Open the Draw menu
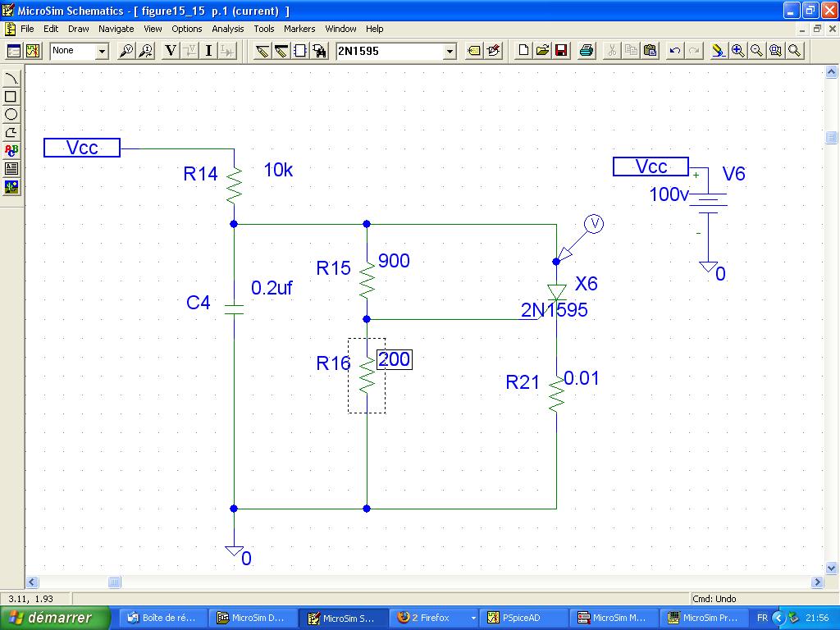 [78, 29]
